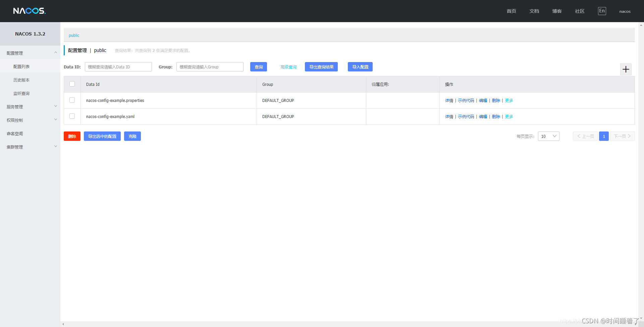
Task: Click the 导出选中的配置 button
Action: [102, 136]
